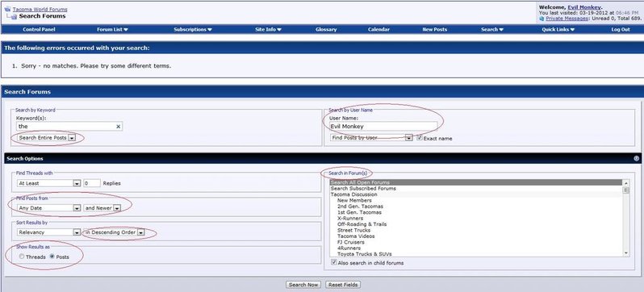Go to the Glossary page
644x292 pixels.
click(326, 30)
